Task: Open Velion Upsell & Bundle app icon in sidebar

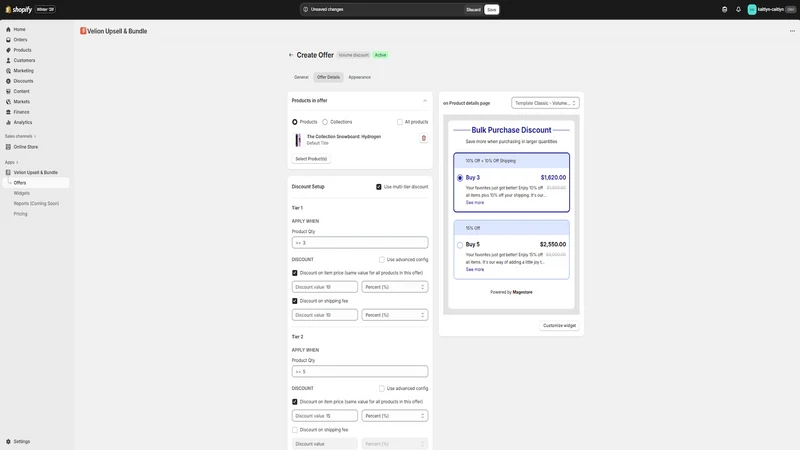Action: pyautogui.click(x=8, y=172)
